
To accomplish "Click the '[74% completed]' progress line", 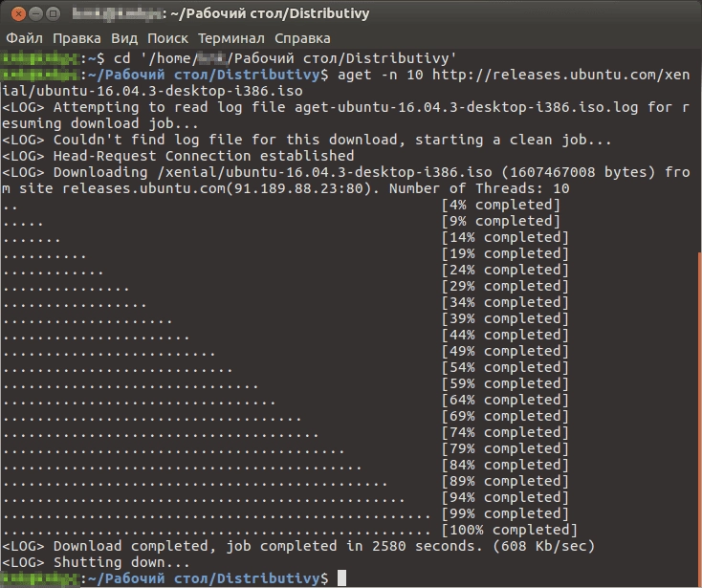I will [x=285, y=432].
